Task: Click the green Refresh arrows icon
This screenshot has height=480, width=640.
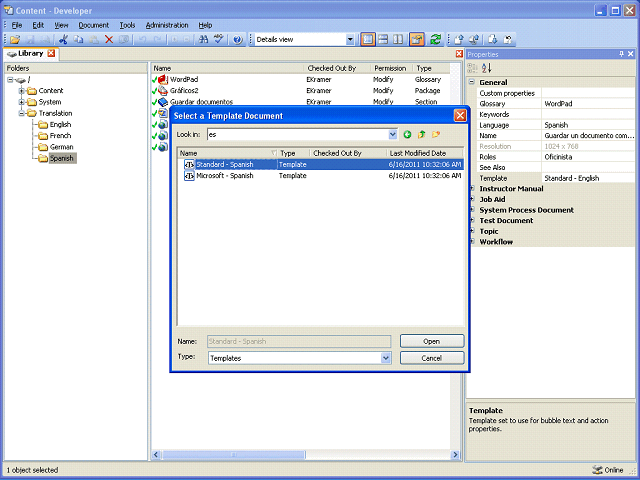Action: click(436, 39)
